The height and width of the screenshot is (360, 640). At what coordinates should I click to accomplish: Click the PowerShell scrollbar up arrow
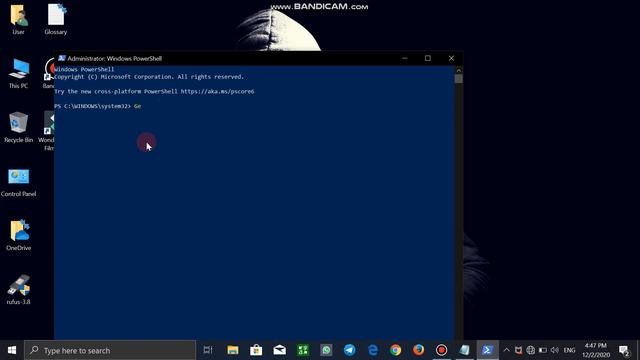(459, 70)
